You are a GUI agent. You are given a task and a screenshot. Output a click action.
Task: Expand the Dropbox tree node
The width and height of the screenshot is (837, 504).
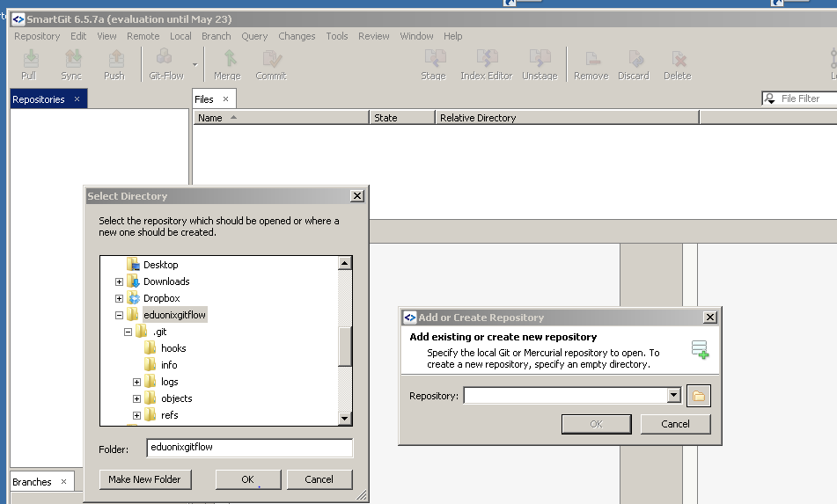click(x=119, y=298)
